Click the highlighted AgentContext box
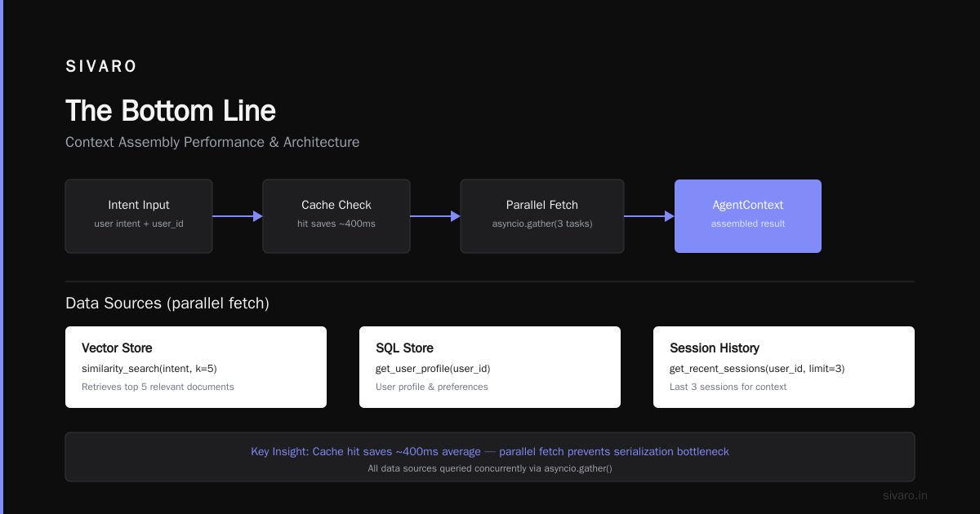 click(x=748, y=216)
